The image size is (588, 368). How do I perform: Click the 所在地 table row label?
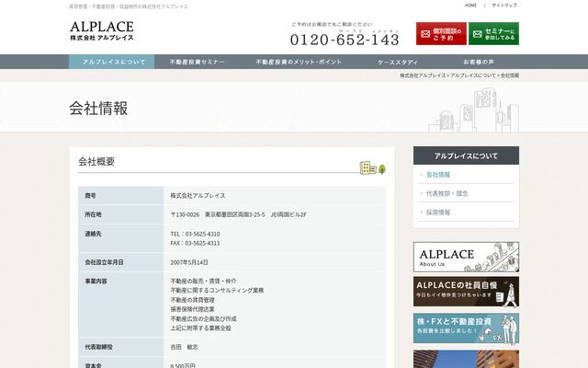(93, 214)
